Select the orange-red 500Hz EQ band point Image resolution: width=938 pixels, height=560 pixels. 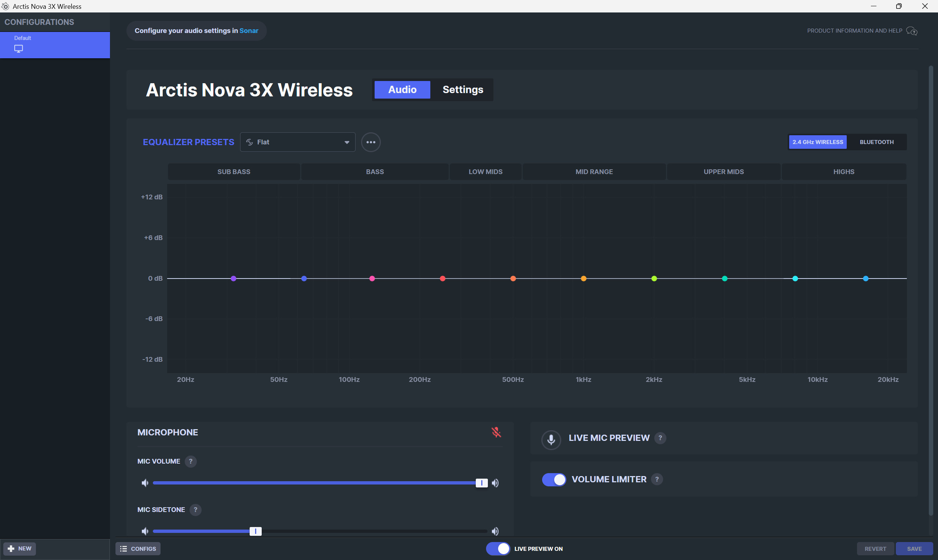[513, 279]
